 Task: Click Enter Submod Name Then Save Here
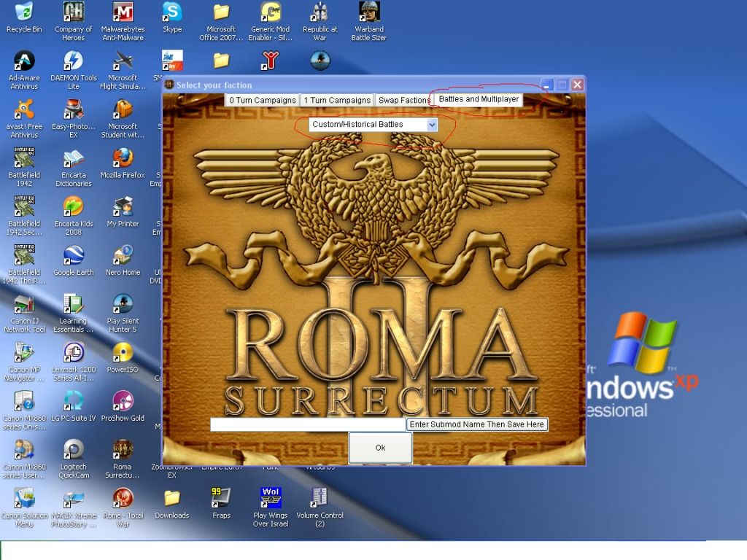[x=477, y=424]
